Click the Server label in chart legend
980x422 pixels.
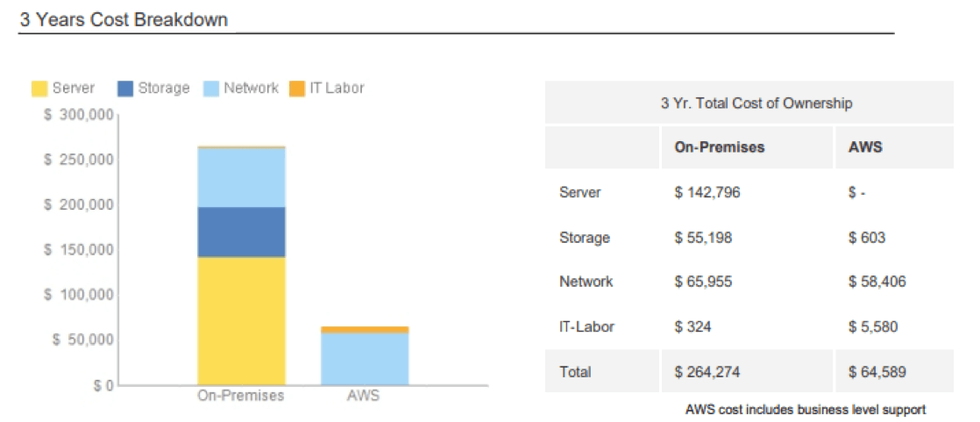pyautogui.click(x=74, y=88)
